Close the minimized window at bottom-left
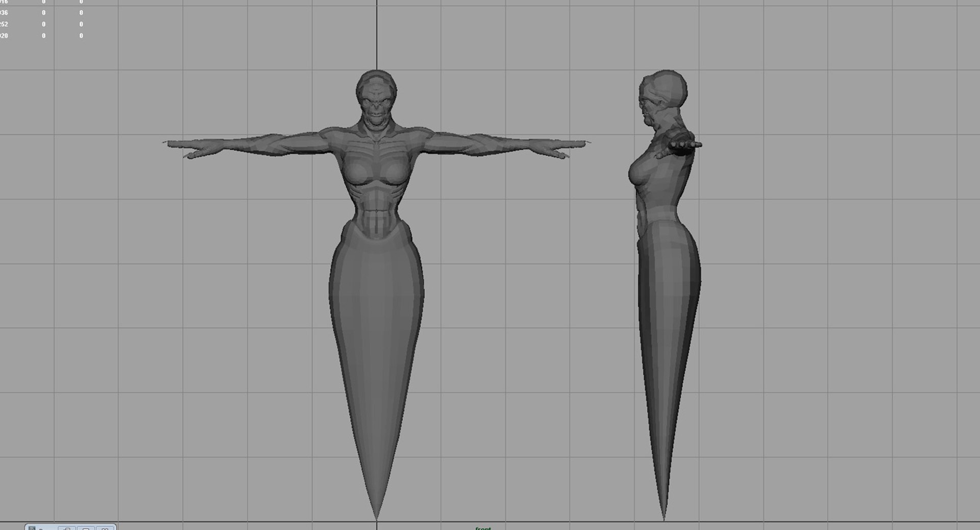The image size is (980, 530). [105, 528]
